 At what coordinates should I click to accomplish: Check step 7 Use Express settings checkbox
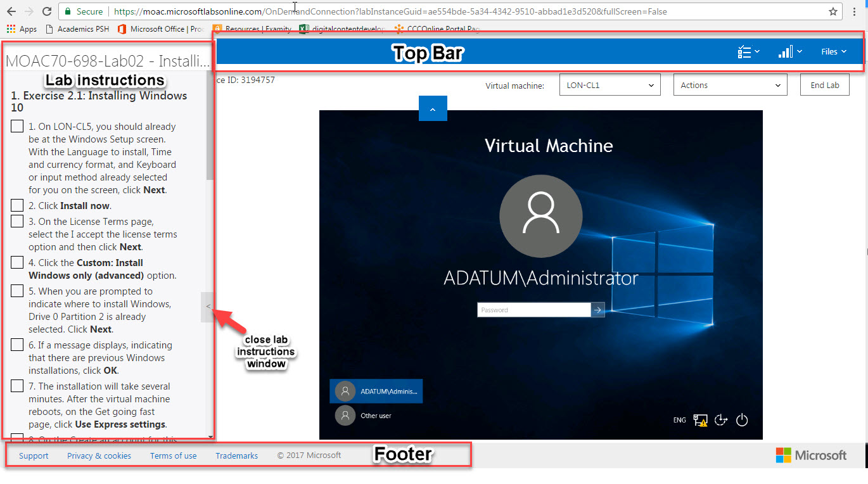point(18,386)
